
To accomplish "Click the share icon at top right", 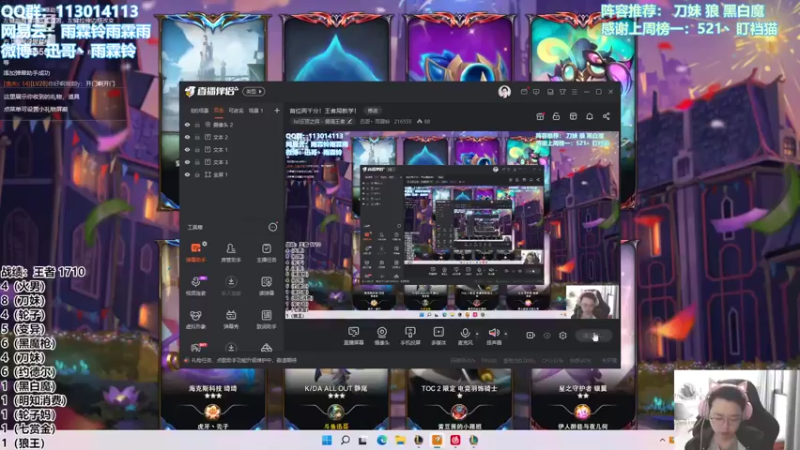I will click(606, 116).
